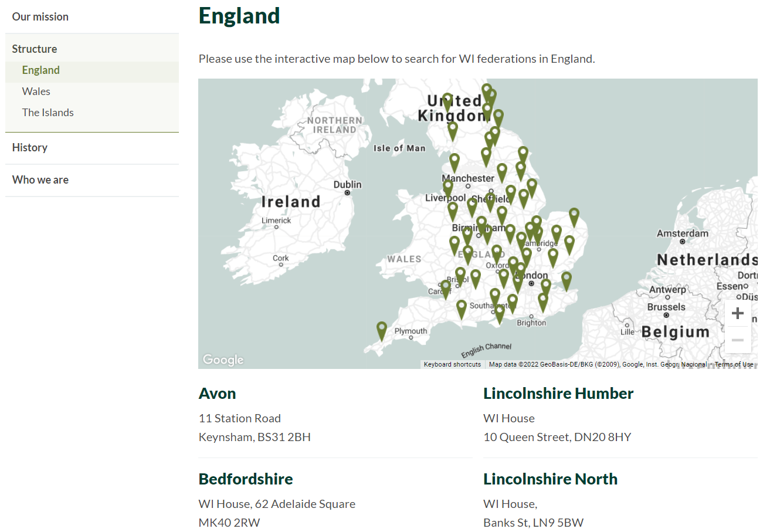Image resolution: width=763 pixels, height=532 pixels.
Task: Click the text 'Keynsham, BS31 2BH'
Action: [255, 437]
